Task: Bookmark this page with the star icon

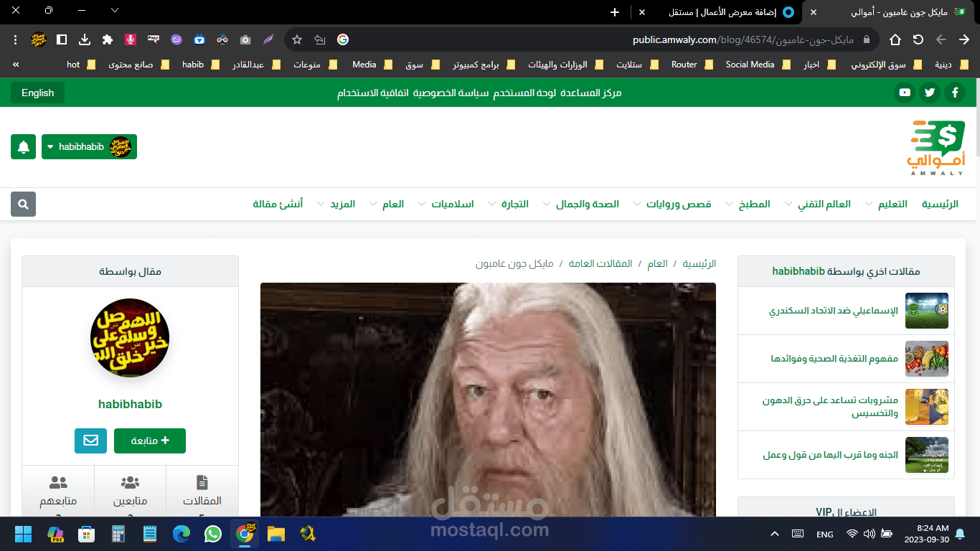Action: 297,39
